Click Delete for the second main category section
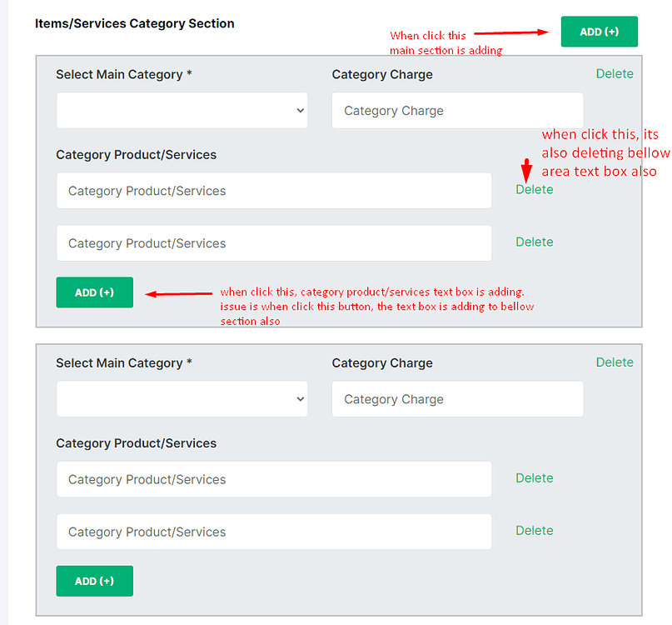The height and width of the screenshot is (625, 672). pyautogui.click(x=615, y=362)
